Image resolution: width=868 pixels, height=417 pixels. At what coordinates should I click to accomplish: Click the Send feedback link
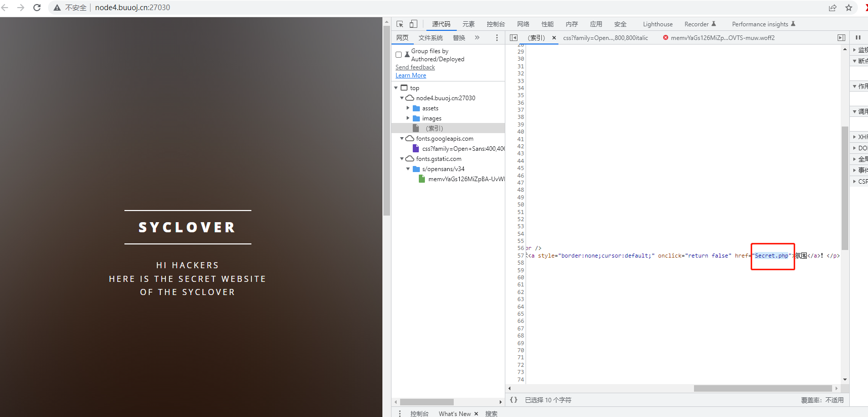415,67
